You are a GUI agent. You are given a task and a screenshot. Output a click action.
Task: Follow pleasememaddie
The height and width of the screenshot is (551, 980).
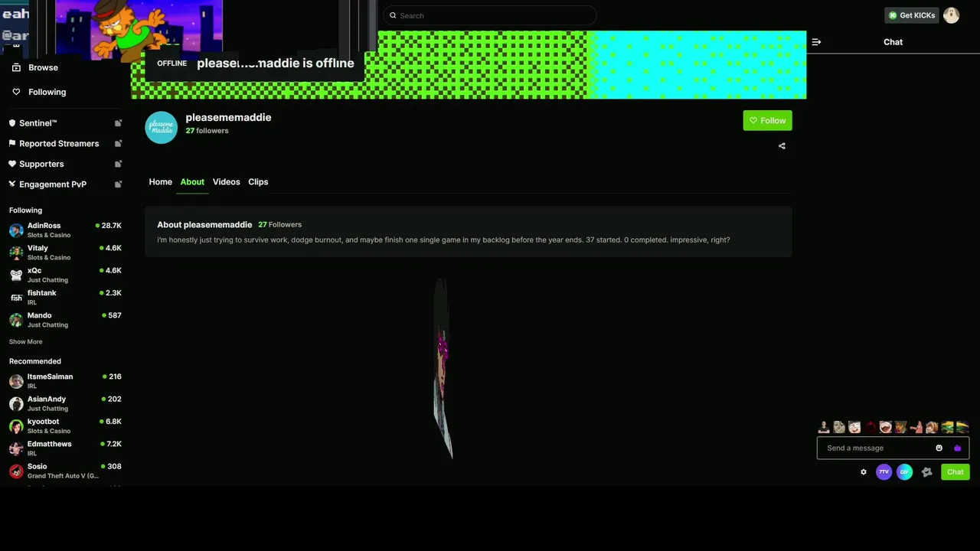pyautogui.click(x=767, y=120)
